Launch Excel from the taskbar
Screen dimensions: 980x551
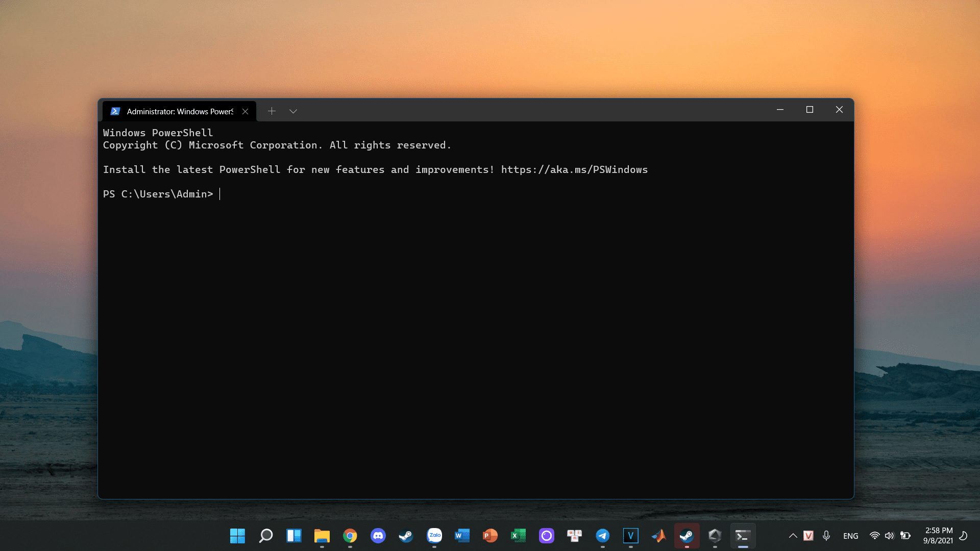[x=518, y=536]
